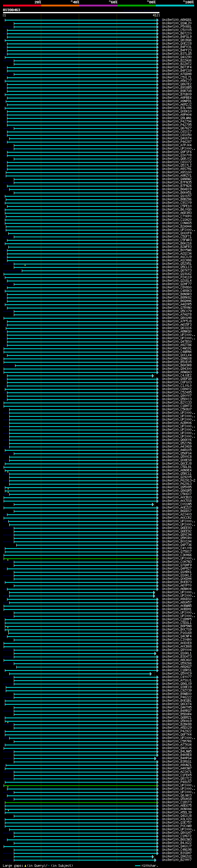Click UniRef100_B6DDS7 label
The height and width of the screenshot is (868, 197).
pos(176,511)
